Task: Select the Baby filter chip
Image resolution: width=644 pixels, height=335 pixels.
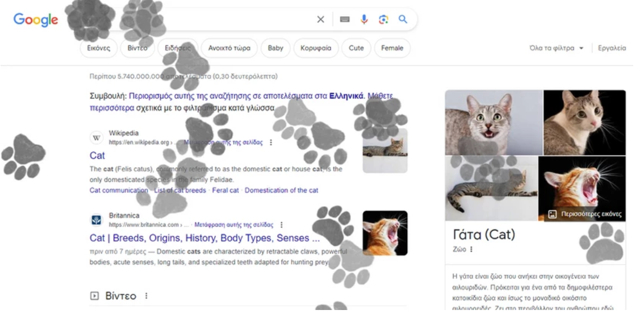Action: [x=275, y=48]
